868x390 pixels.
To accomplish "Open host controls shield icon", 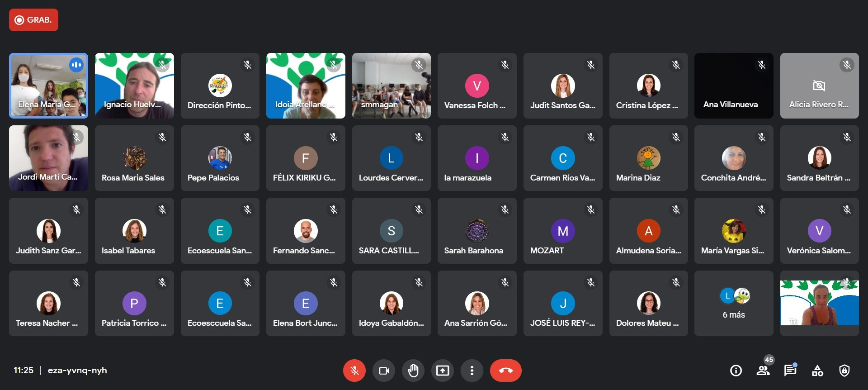I will (844, 371).
